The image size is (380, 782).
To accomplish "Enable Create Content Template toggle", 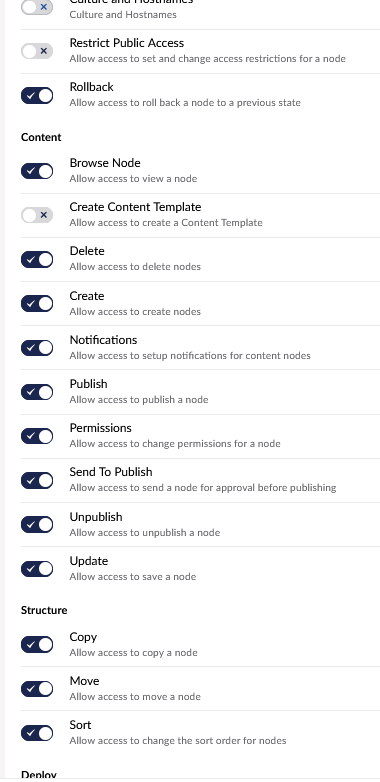I will tap(37, 215).
